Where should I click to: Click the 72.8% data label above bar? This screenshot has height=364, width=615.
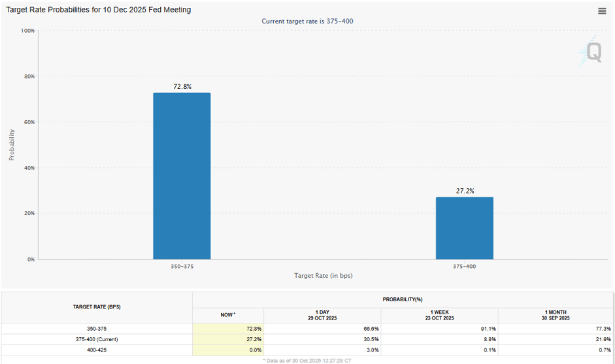pyautogui.click(x=182, y=86)
